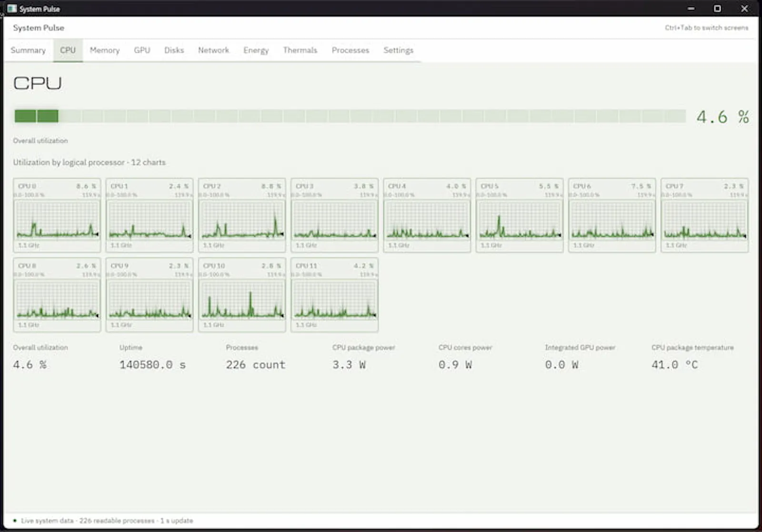This screenshot has height=532, width=762.
Task: Click the CPU 5 5.5 % reading
Action: pos(549,186)
